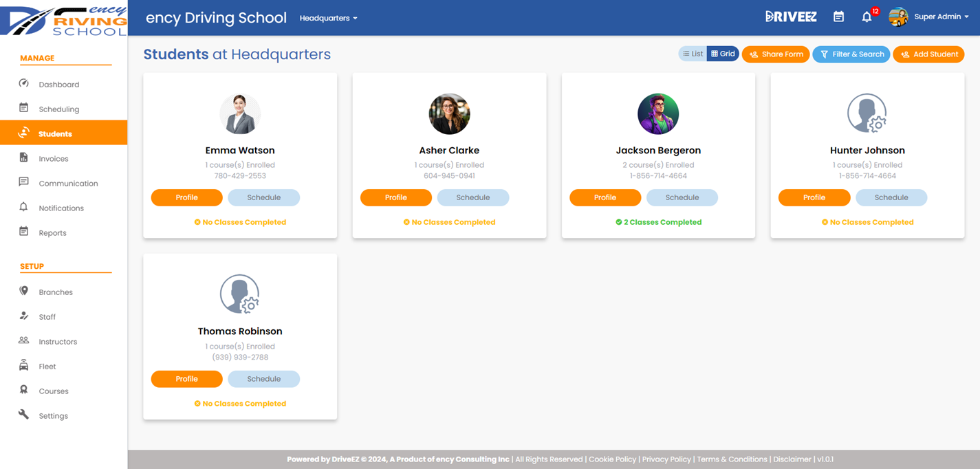Viewport: 980px width, 469px height.
Task: Open Asher Clarke's Profile
Action: point(396,197)
